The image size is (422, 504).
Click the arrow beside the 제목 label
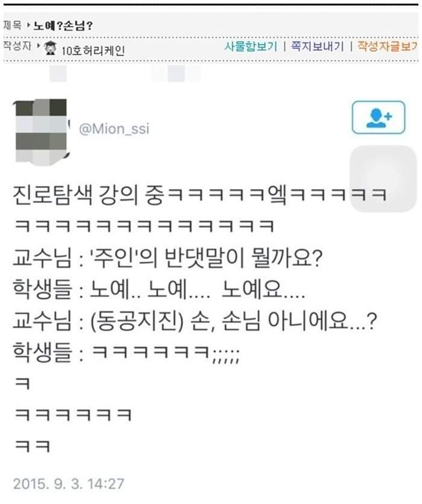click(28, 25)
